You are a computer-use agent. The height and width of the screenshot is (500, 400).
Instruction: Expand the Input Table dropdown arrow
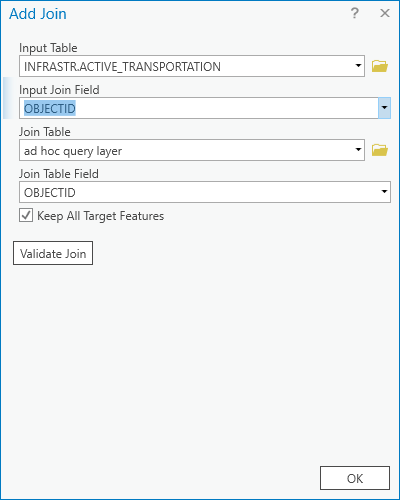358,66
